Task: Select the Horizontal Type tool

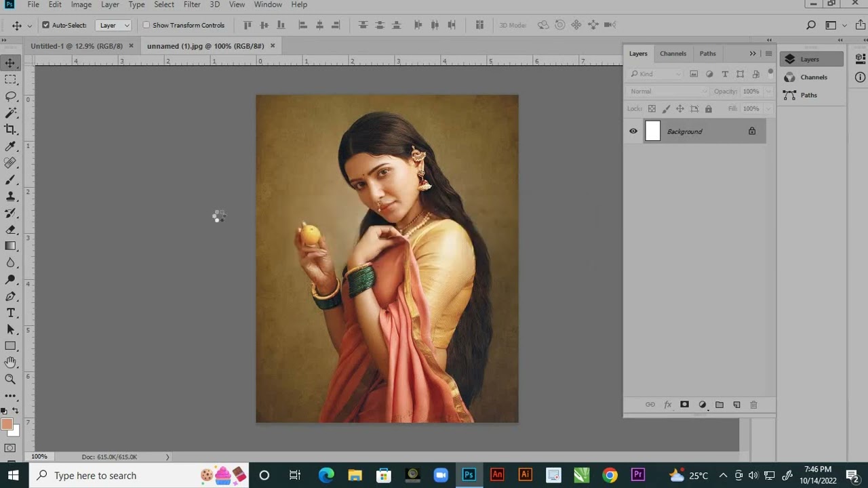Action: (x=10, y=312)
